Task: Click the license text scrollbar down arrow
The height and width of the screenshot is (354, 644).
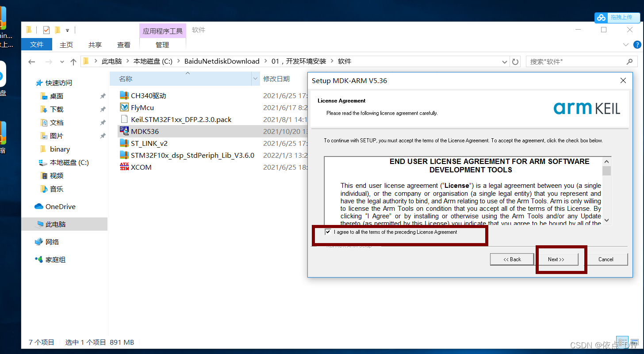Action: [x=606, y=220]
